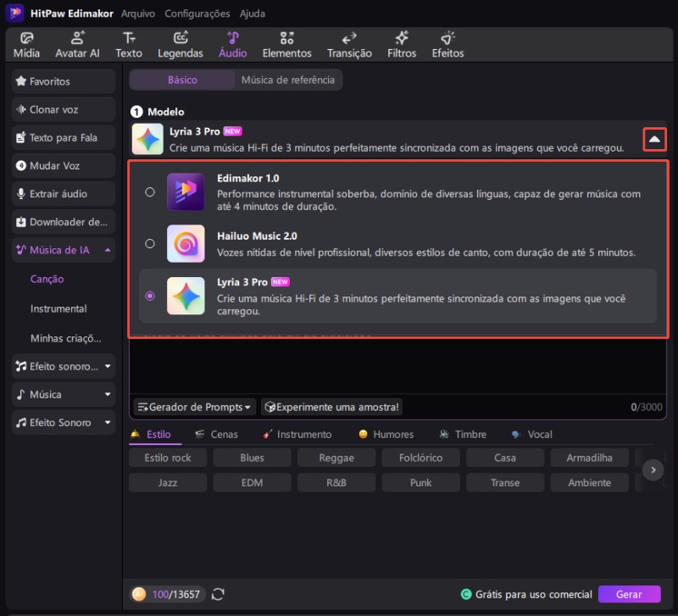Collapse the Música de IA section
Screen dimensions: 678x616
pos(108,250)
